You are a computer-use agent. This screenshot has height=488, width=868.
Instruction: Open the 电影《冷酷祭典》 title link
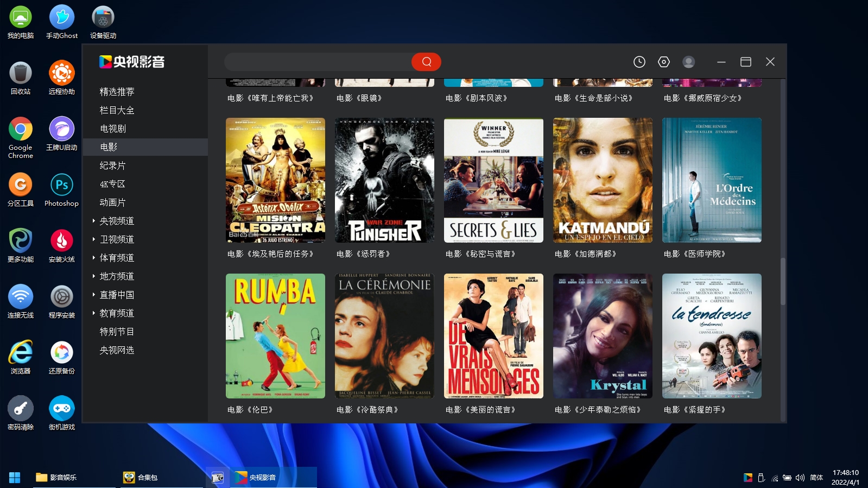(x=368, y=410)
